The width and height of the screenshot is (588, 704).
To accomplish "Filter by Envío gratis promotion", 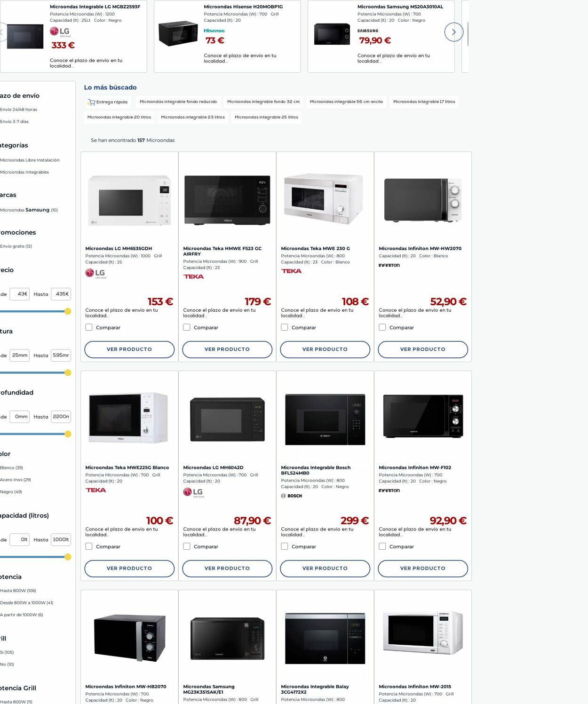I will (16, 246).
